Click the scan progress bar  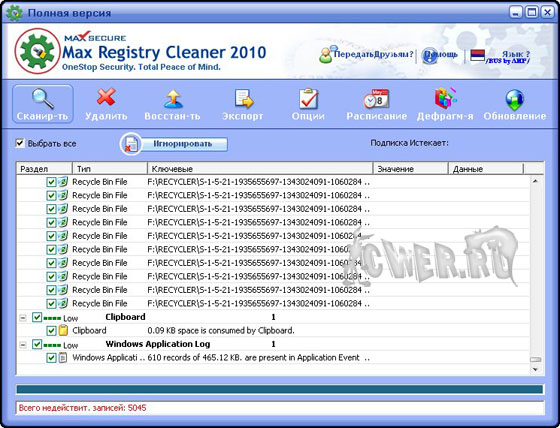[280, 389]
